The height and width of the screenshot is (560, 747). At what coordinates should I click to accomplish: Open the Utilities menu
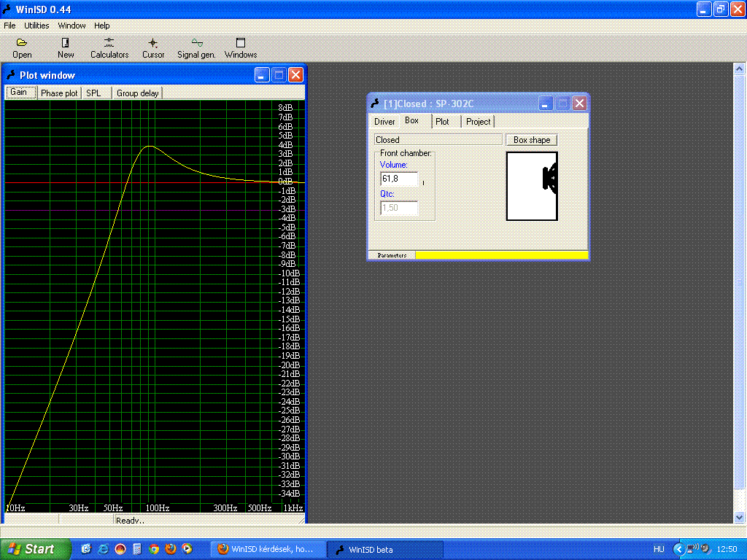36,26
